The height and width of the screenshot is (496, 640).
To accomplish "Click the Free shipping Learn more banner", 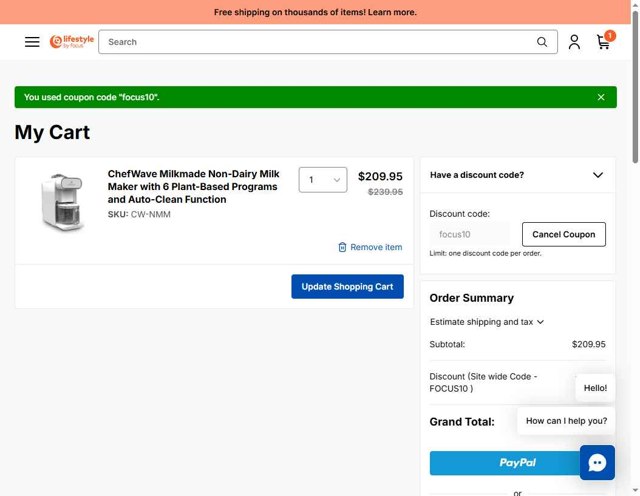I will pos(315,12).
